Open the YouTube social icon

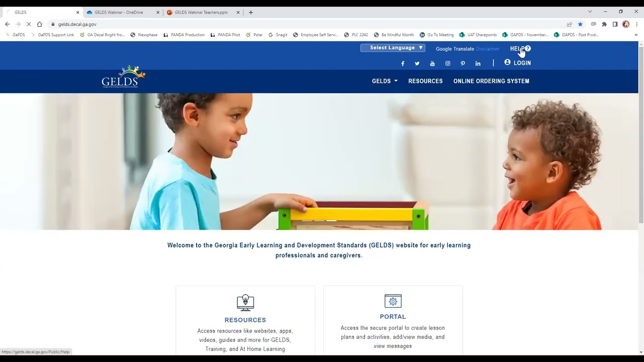coord(432,63)
